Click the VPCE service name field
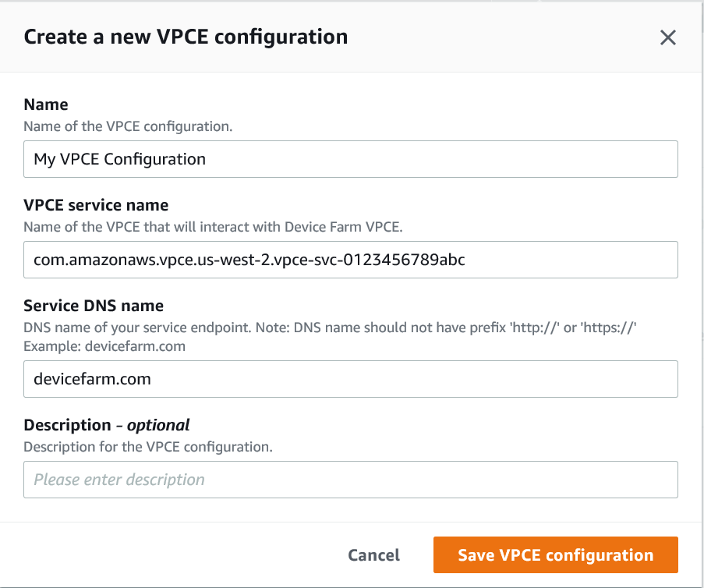The width and height of the screenshot is (704, 588). [x=351, y=260]
